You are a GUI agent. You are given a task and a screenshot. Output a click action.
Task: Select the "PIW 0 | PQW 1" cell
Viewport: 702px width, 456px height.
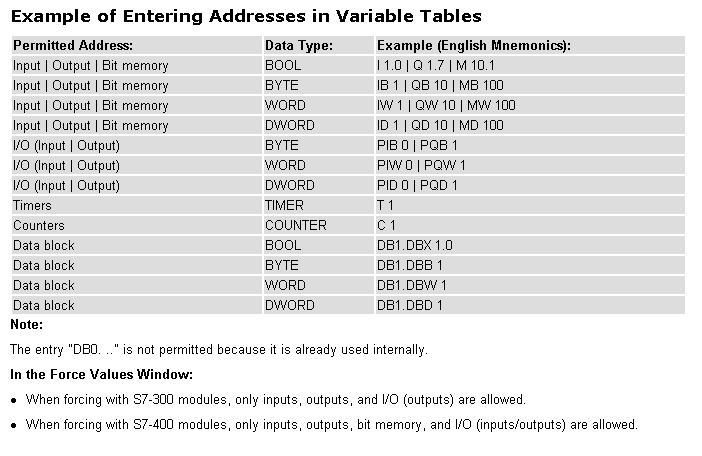tap(421, 165)
